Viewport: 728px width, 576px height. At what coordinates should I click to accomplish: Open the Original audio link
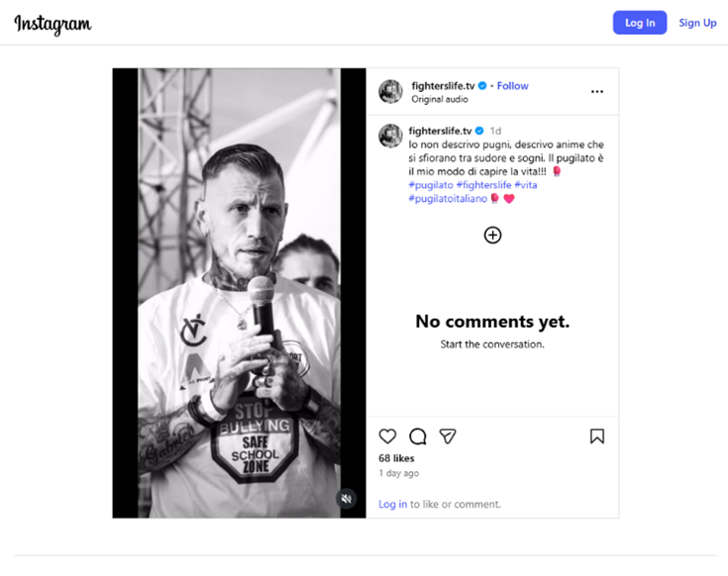(440, 100)
